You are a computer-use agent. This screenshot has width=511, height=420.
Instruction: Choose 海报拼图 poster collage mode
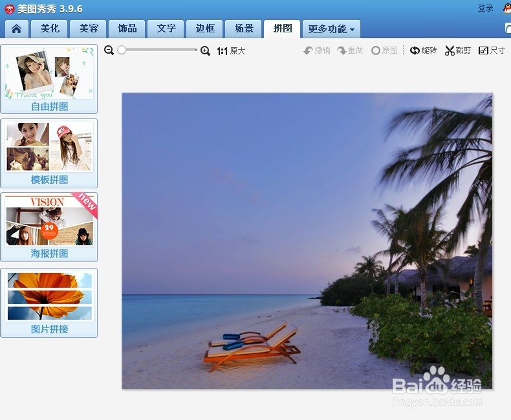click(49, 227)
